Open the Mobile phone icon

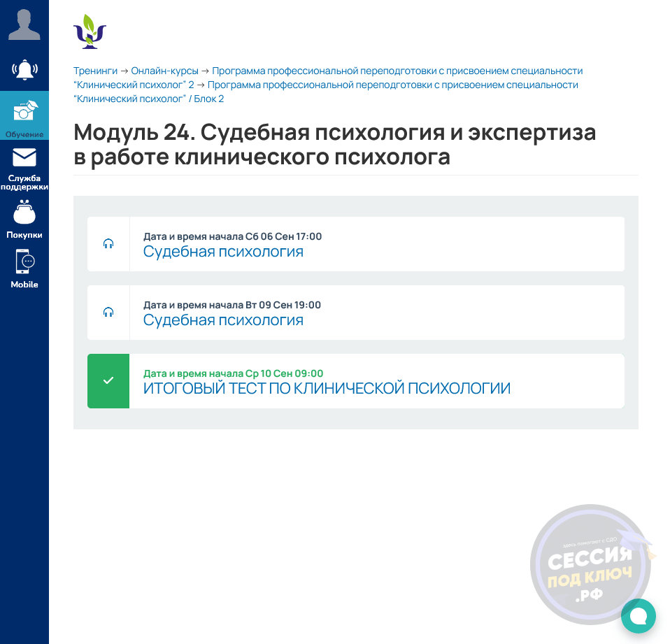coord(24,262)
